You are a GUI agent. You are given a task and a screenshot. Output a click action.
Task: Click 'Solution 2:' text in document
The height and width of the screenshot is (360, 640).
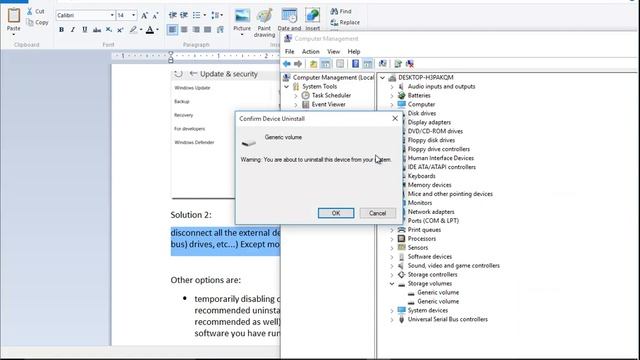tap(191, 215)
